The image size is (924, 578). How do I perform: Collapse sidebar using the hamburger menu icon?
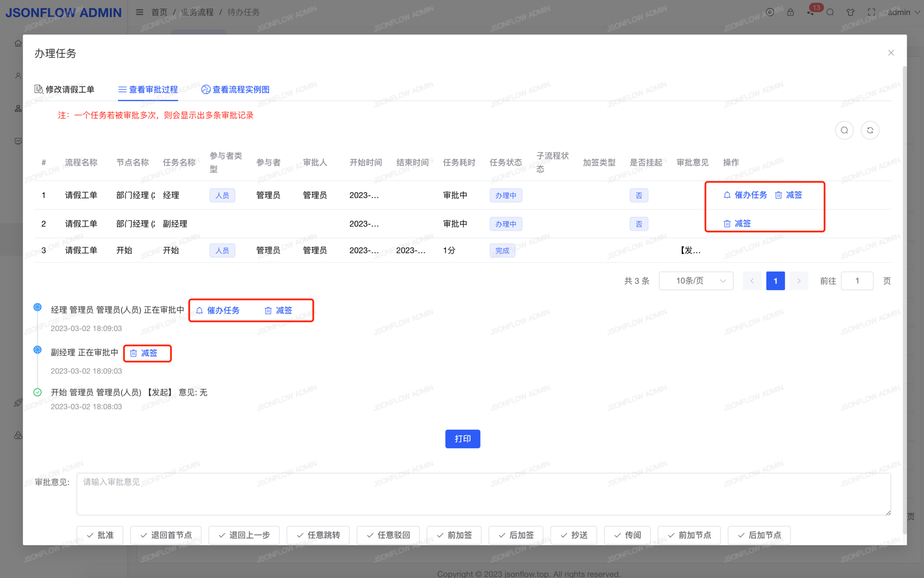(140, 12)
